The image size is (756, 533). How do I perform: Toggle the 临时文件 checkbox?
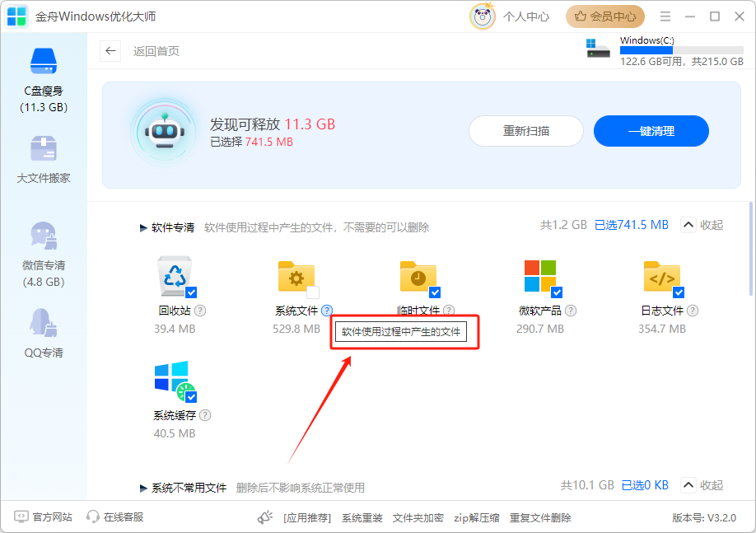[x=435, y=292]
